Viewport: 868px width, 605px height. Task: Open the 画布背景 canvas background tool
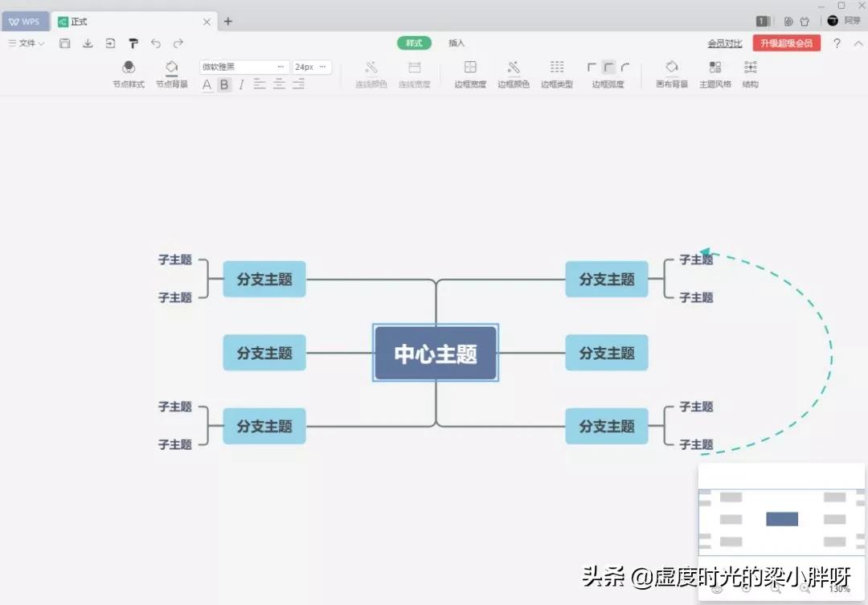pyautogui.click(x=671, y=74)
